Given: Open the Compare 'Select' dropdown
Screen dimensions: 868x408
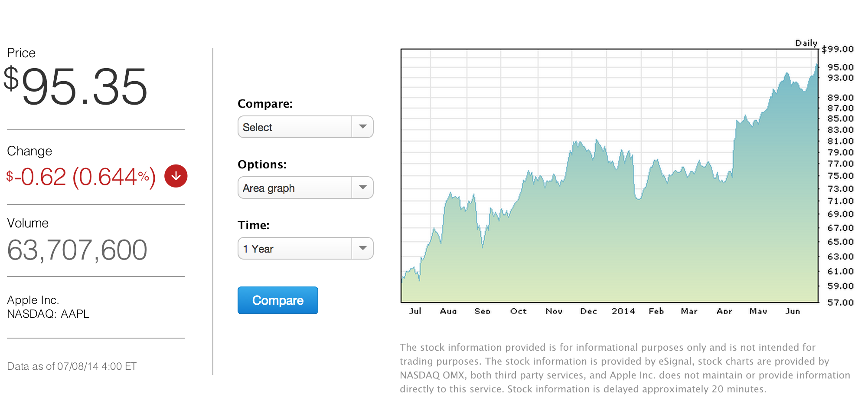Looking at the screenshot, I should 305,127.
